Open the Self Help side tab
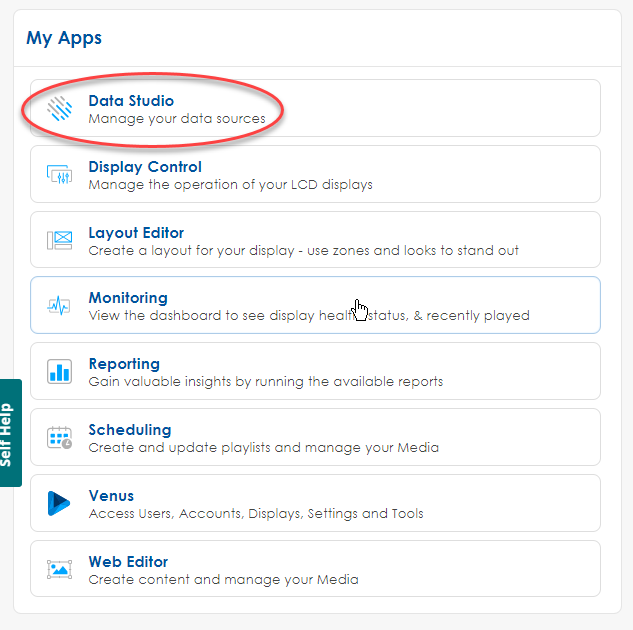This screenshot has height=630, width=633. [10, 433]
